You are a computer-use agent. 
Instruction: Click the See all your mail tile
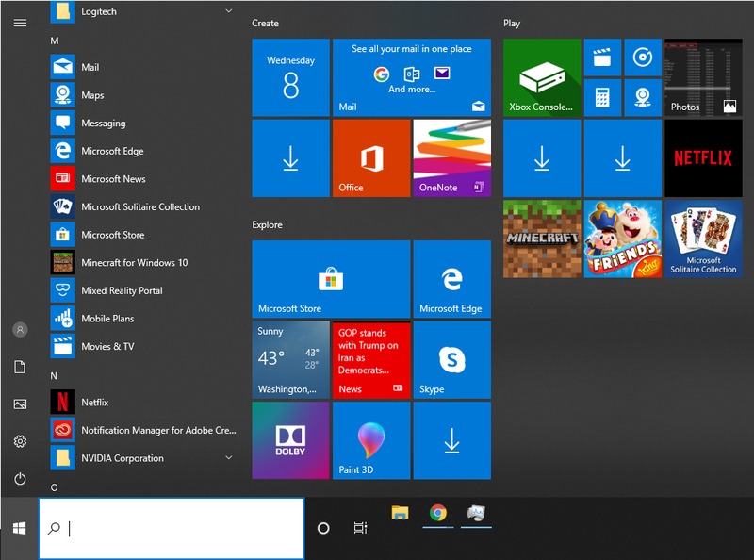pyautogui.click(x=412, y=76)
